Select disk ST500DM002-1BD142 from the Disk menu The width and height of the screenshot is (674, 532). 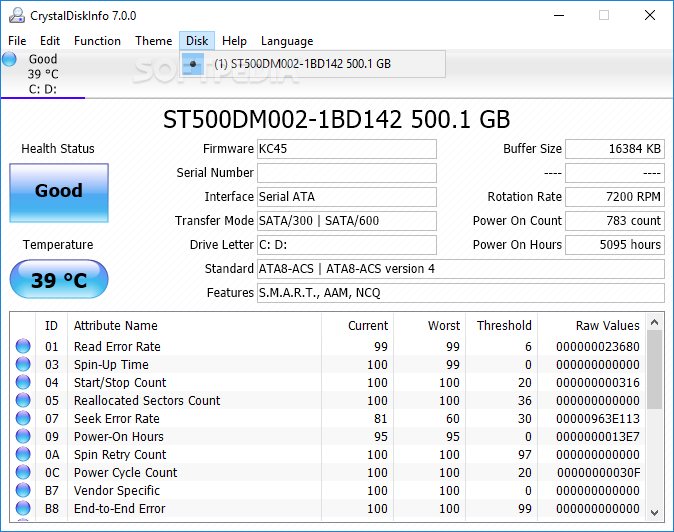point(312,64)
